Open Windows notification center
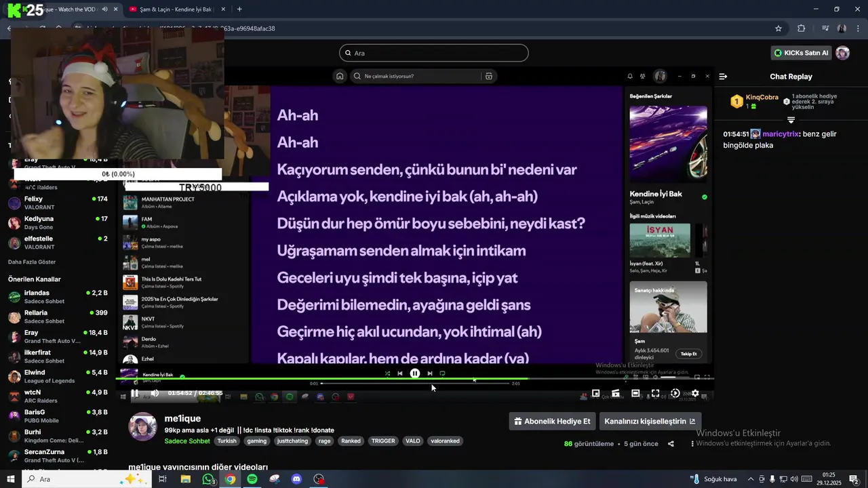This screenshot has height=488, width=868. pos(854,479)
